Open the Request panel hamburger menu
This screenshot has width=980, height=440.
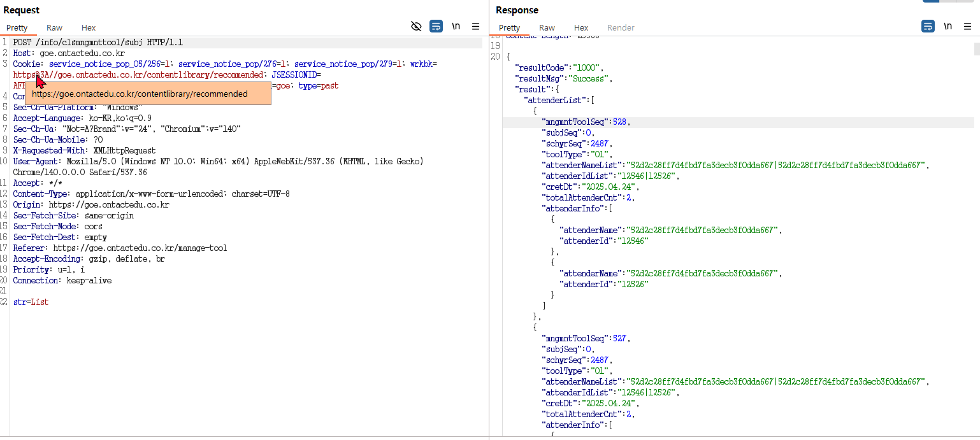pos(475,26)
